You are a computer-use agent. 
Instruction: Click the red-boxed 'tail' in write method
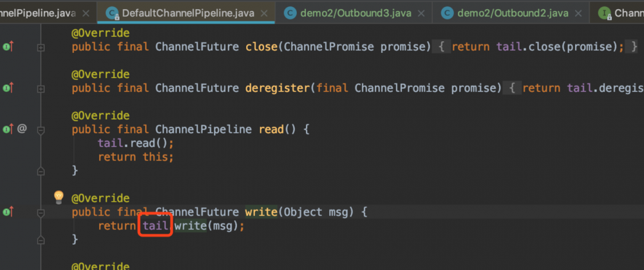pos(155,226)
